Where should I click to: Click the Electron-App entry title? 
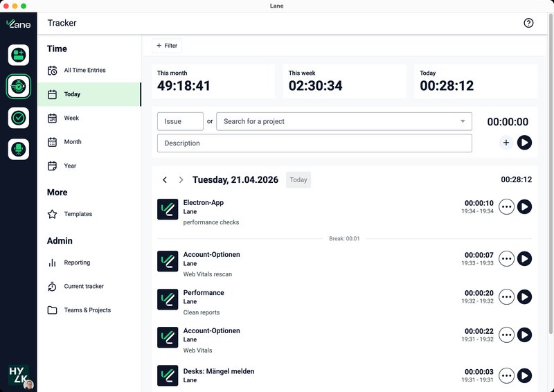[204, 202]
